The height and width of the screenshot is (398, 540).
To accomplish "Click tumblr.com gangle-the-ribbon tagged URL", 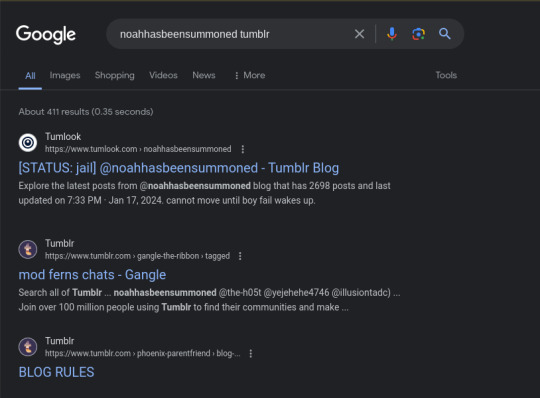I will (137, 256).
